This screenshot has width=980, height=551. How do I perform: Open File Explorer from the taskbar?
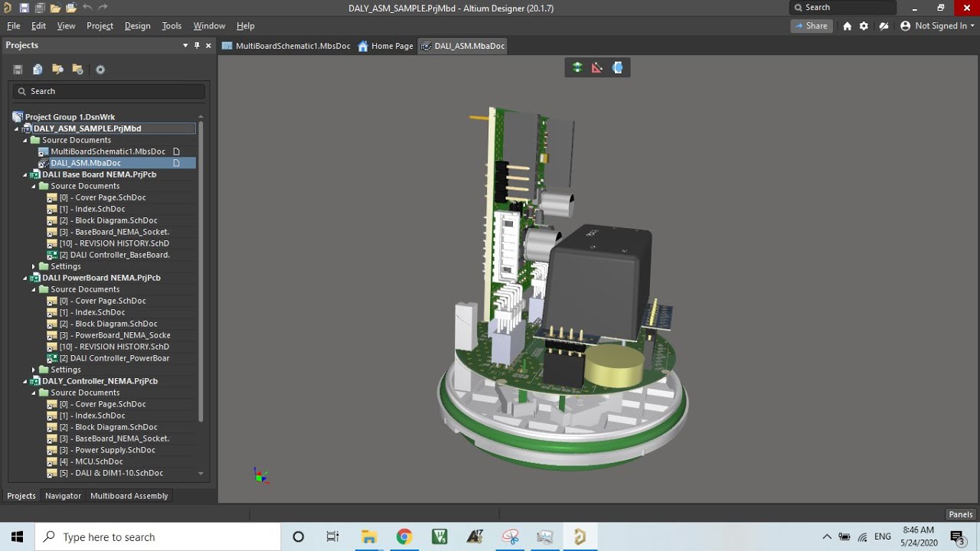coord(369,536)
